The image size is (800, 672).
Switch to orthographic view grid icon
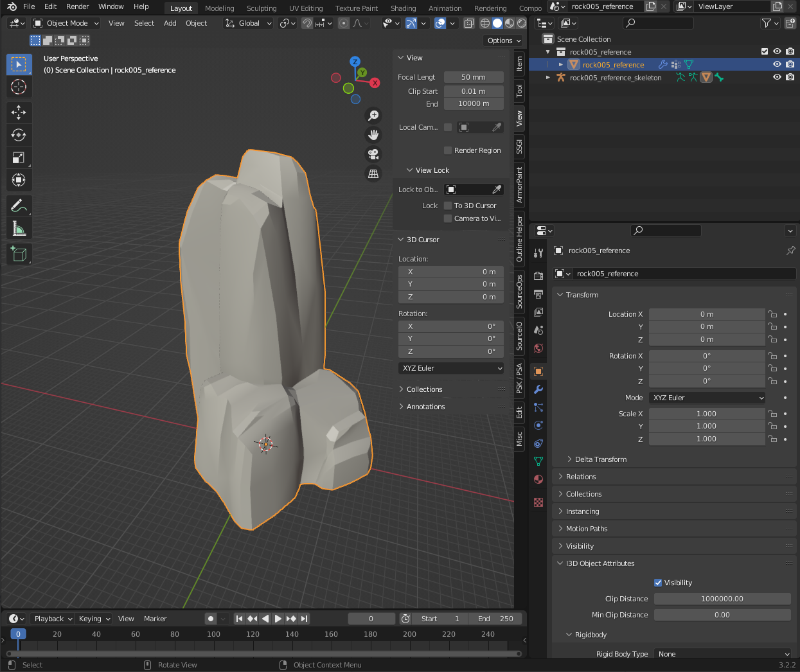(x=373, y=174)
